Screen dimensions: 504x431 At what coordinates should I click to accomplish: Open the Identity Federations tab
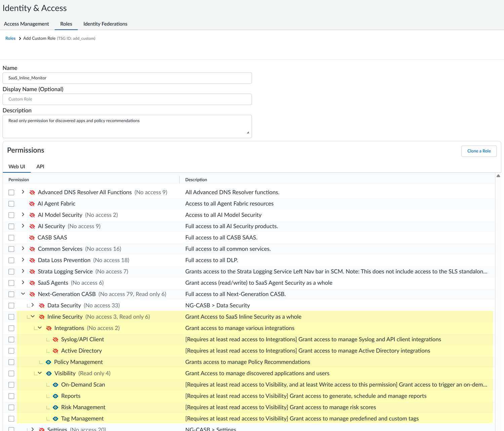point(105,24)
